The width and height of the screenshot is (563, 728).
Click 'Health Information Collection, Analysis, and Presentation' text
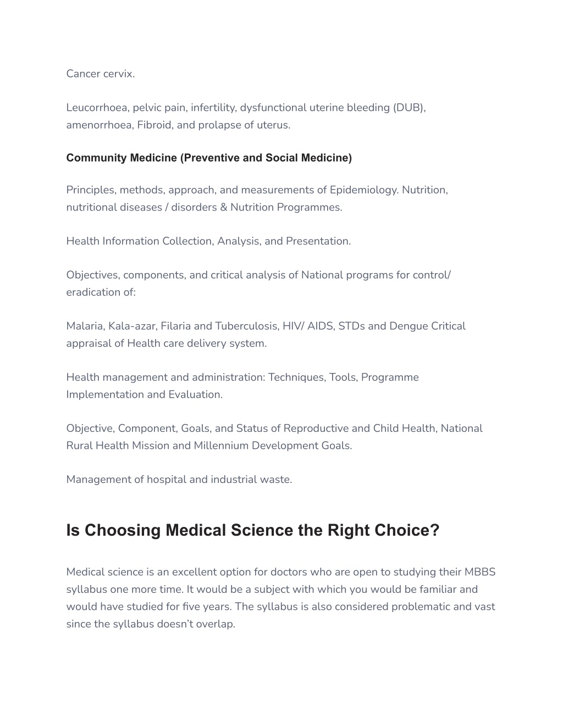[x=208, y=241]
